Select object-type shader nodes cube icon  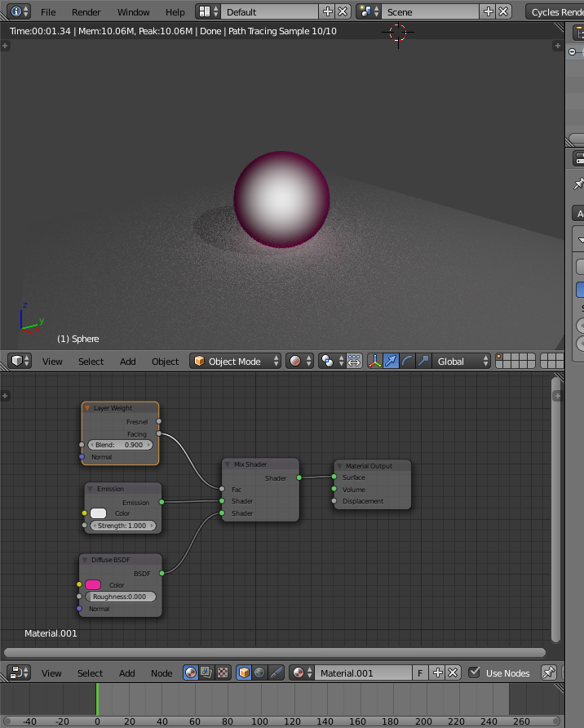point(244,673)
